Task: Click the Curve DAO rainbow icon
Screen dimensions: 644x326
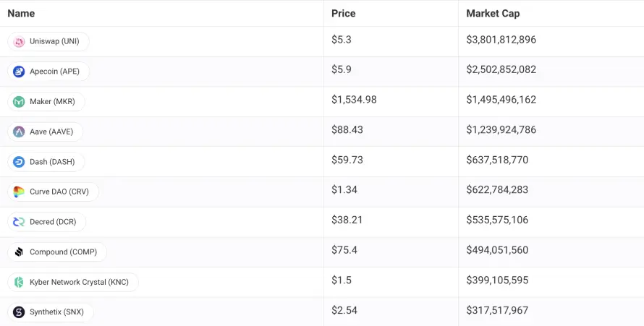Action: [19, 192]
